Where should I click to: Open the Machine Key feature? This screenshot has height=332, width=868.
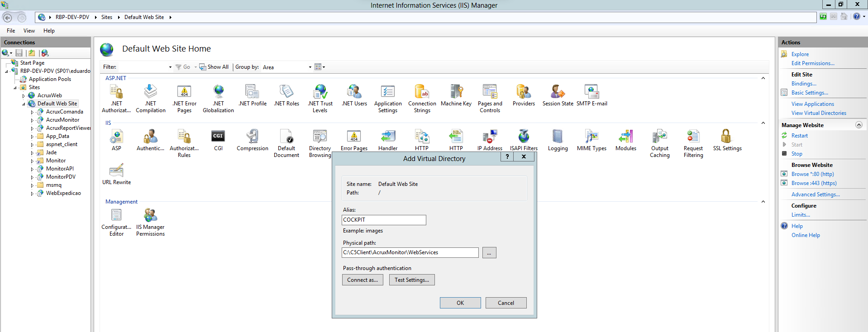point(456,95)
